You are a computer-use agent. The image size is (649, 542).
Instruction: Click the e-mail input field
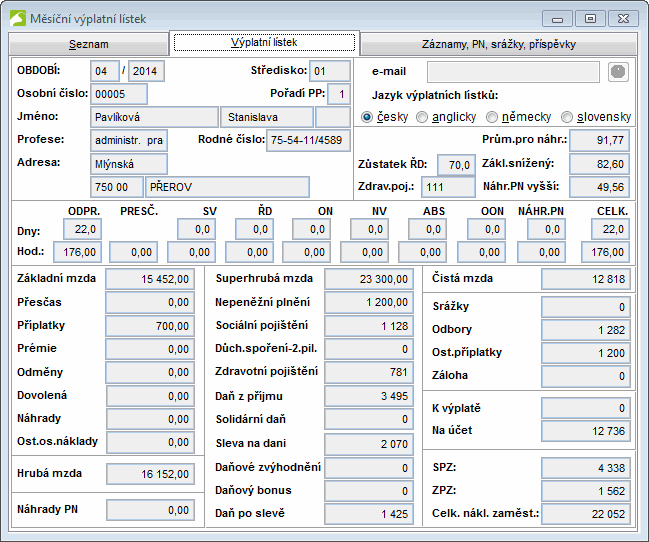tap(514, 72)
